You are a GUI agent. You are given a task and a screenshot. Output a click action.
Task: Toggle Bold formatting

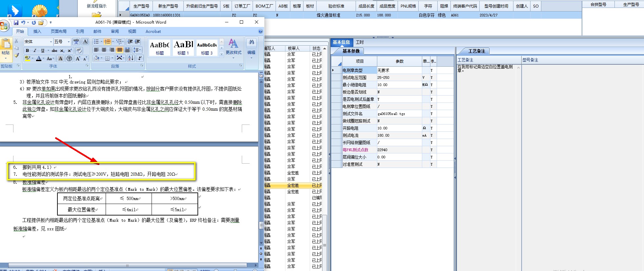(27, 50)
